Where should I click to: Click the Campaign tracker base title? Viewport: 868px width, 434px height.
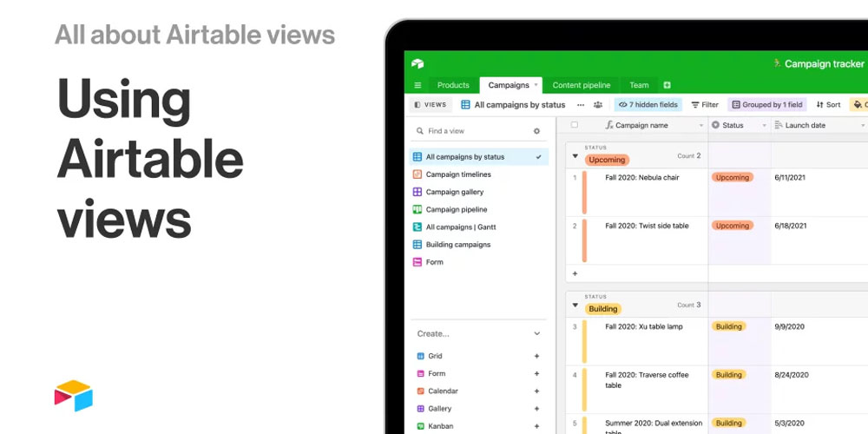pyautogui.click(x=825, y=64)
